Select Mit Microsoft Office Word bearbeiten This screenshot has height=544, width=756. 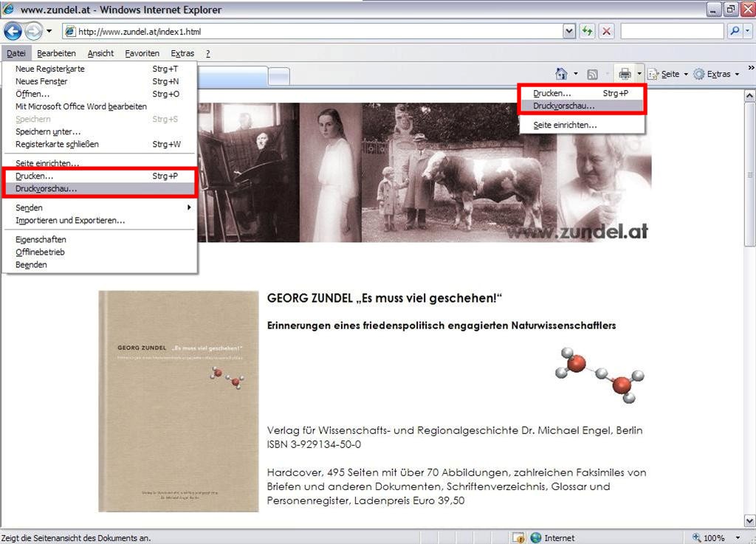click(100, 106)
